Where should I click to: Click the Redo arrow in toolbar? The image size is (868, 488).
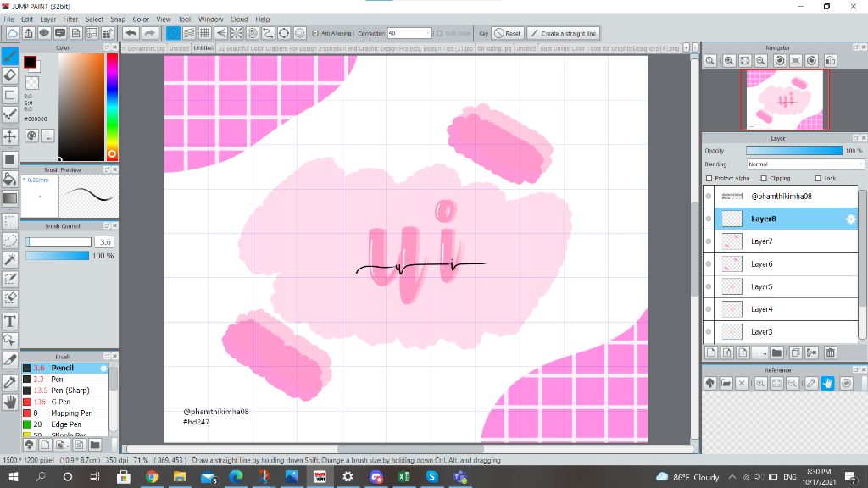(149, 33)
